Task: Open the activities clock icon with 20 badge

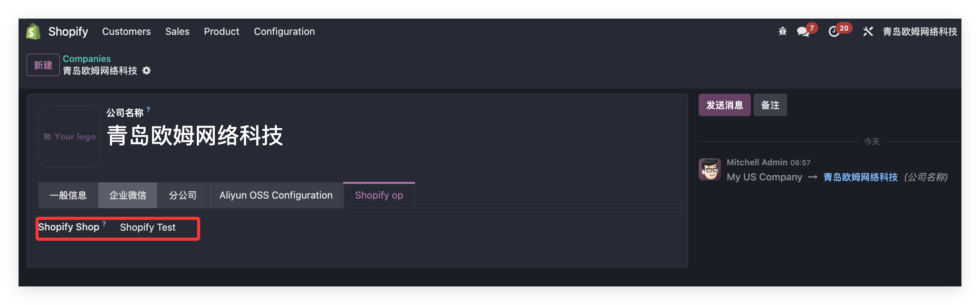Action: point(835,32)
